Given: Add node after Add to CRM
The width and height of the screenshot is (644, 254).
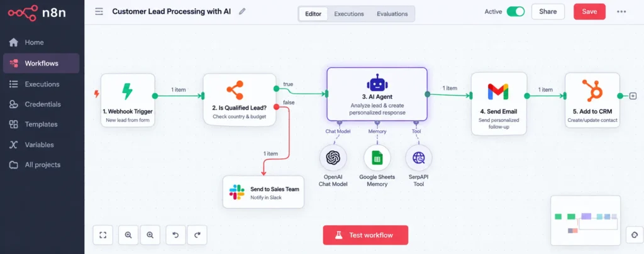Looking at the screenshot, I should click(x=633, y=96).
